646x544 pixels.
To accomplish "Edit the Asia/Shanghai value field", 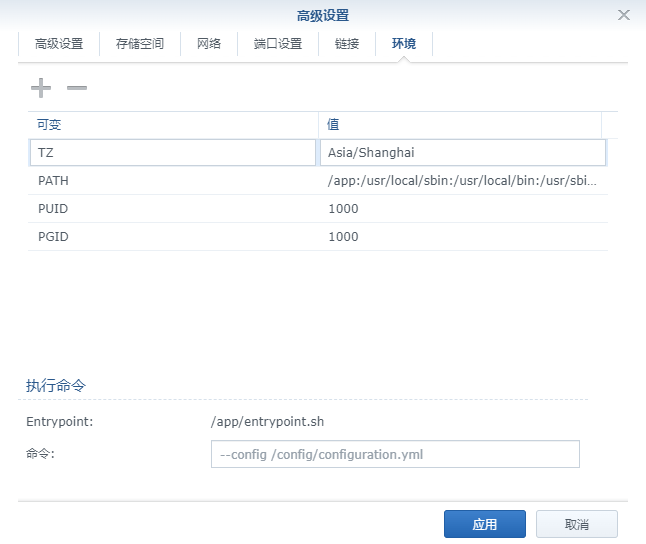I will 463,152.
